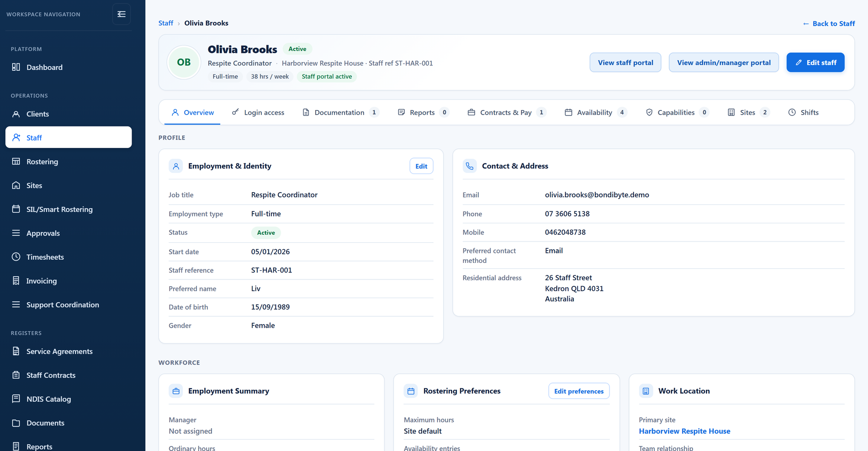
Task: Click the Clients person icon
Action: point(16,114)
